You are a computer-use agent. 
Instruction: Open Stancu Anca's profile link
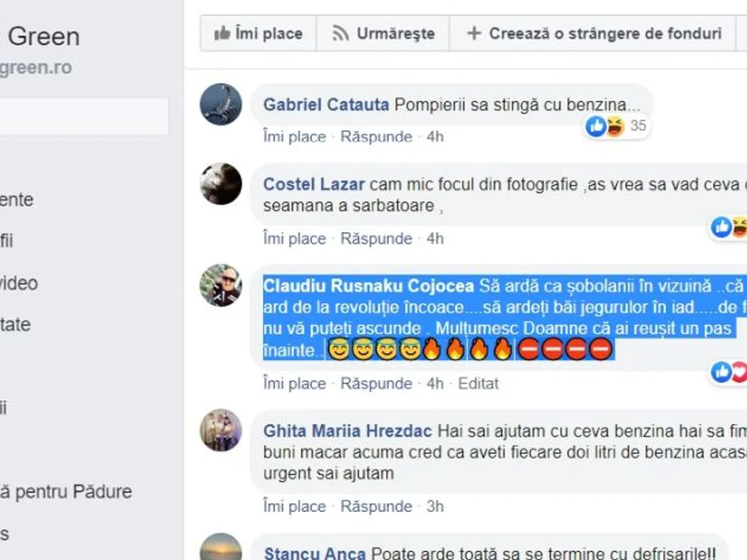(x=315, y=553)
